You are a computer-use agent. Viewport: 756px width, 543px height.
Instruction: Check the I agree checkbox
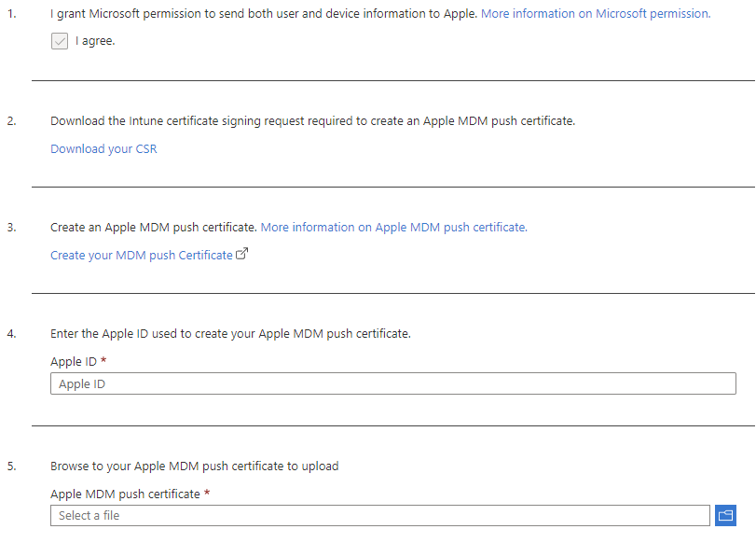(x=60, y=41)
